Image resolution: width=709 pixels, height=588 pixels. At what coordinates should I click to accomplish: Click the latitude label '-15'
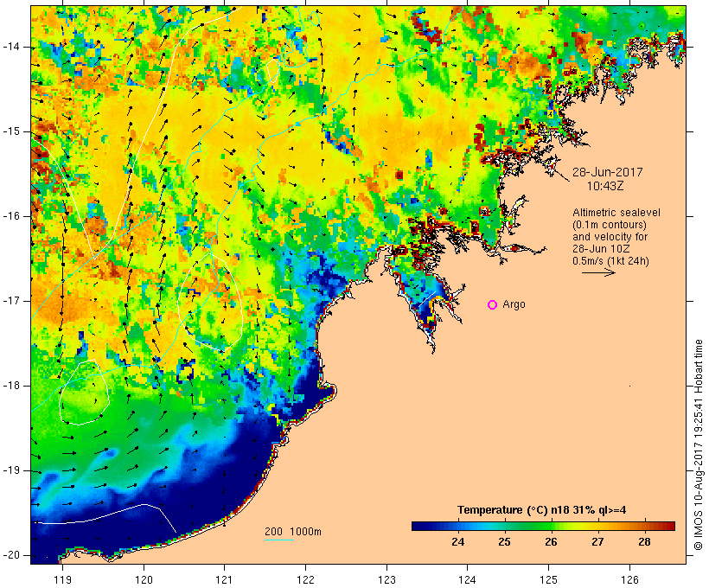11,131
